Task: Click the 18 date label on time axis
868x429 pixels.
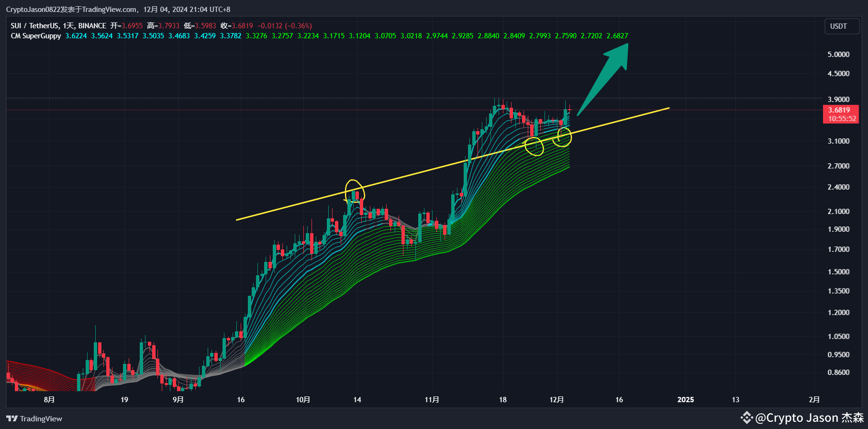Action: (503, 400)
